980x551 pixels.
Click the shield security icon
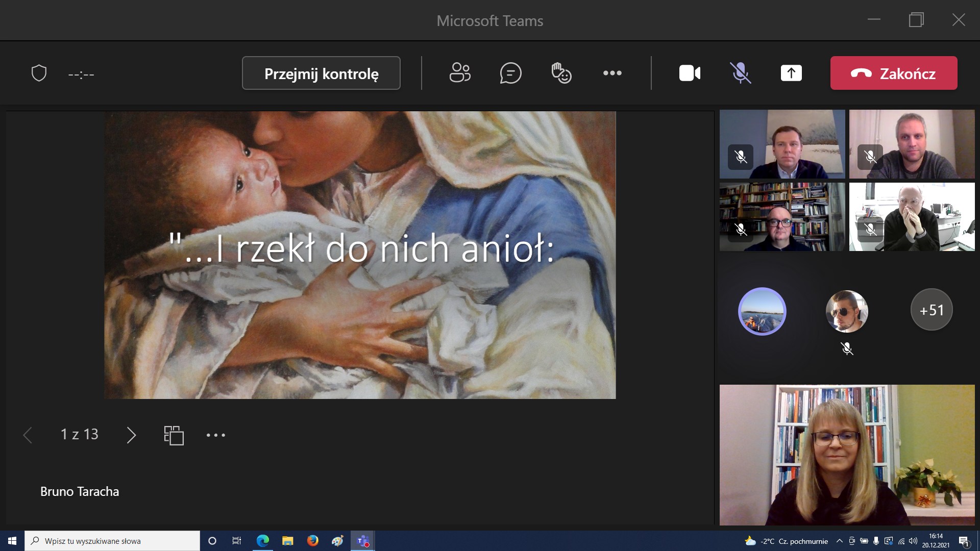pyautogui.click(x=39, y=73)
